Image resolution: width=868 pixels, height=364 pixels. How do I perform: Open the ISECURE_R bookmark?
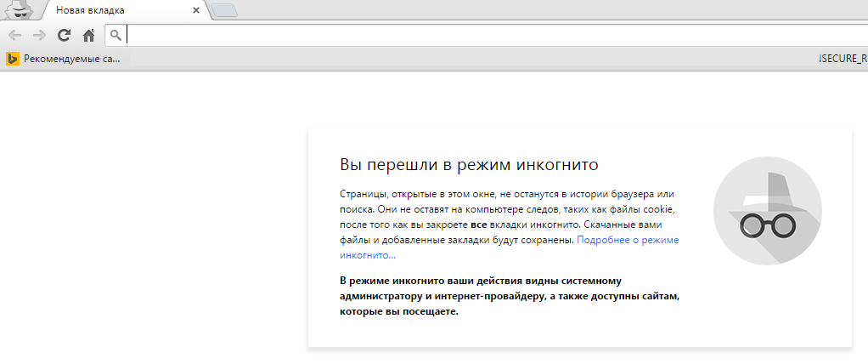843,59
